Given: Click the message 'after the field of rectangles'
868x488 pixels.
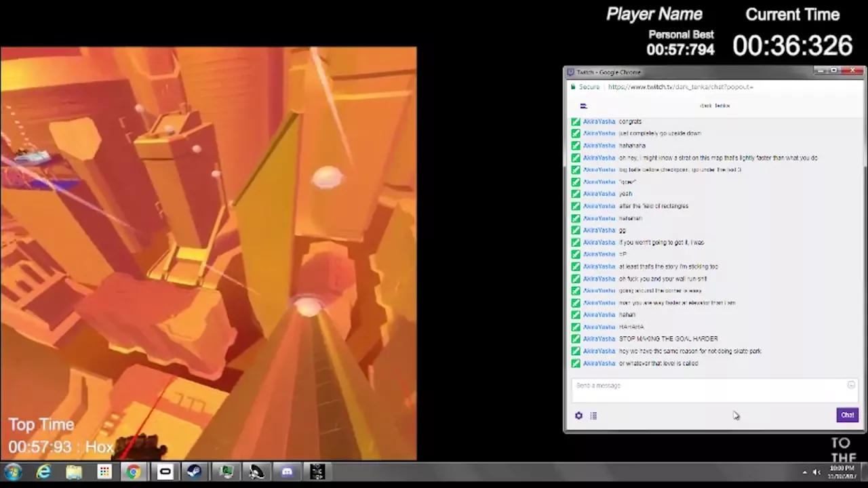Looking at the screenshot, I should point(654,206).
